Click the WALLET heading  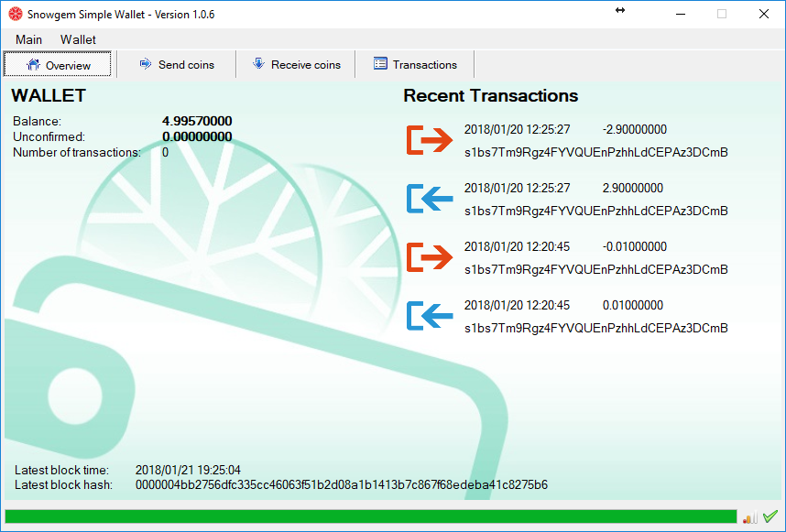click(x=49, y=95)
